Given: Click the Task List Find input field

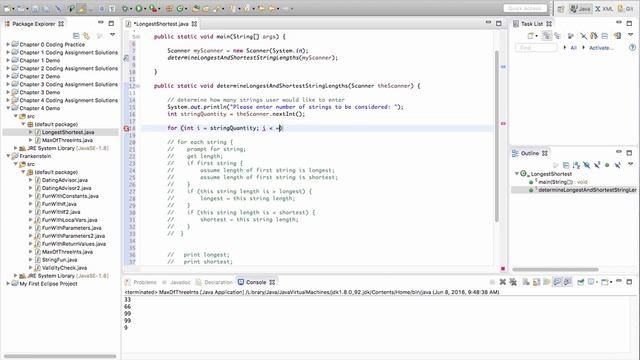Looking at the screenshot, I should coord(536,48).
